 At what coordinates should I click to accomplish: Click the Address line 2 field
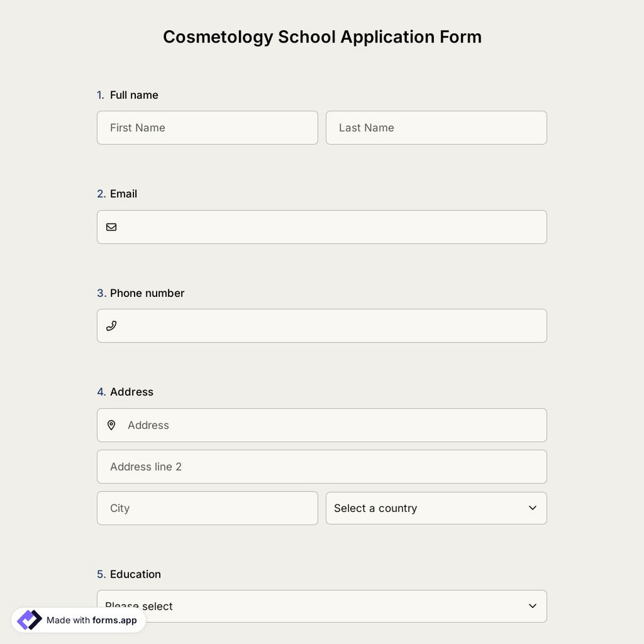(x=322, y=466)
